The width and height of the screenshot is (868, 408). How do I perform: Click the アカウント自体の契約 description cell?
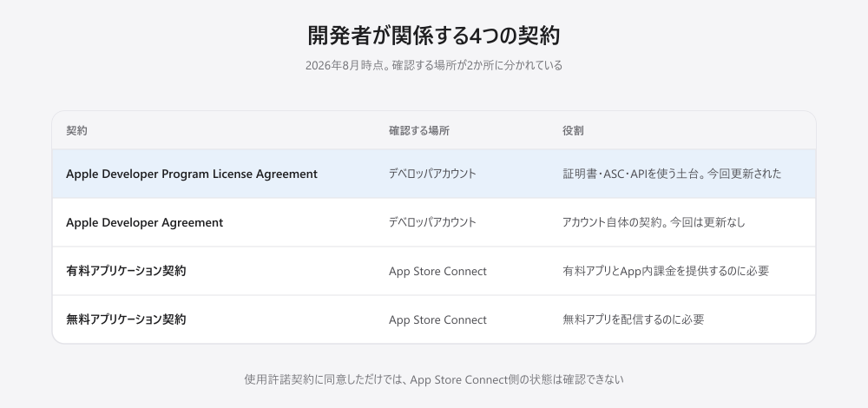coord(654,222)
